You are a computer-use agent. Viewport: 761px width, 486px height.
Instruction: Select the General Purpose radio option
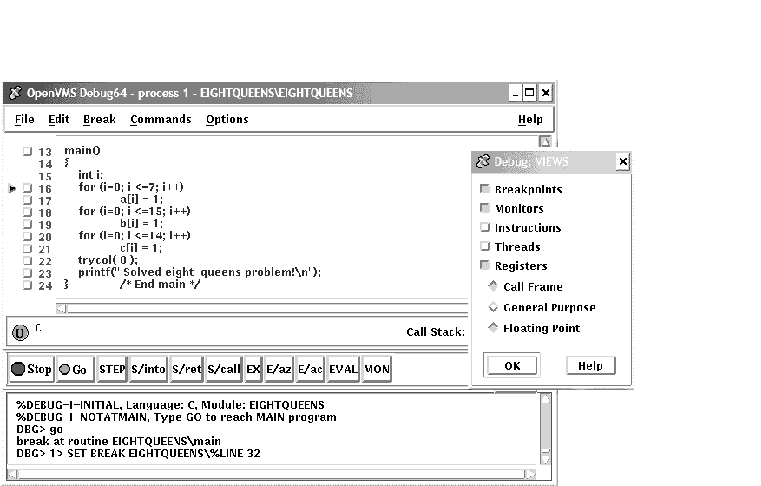pos(493,308)
